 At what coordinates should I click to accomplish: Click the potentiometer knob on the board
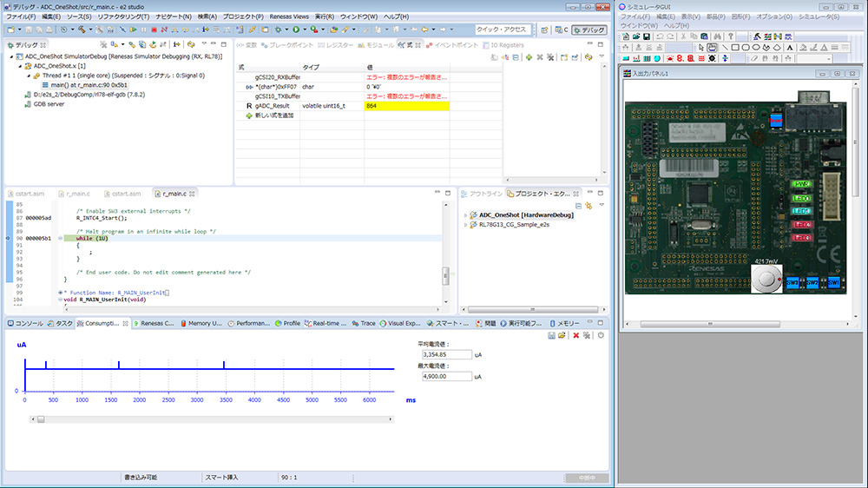tap(766, 279)
